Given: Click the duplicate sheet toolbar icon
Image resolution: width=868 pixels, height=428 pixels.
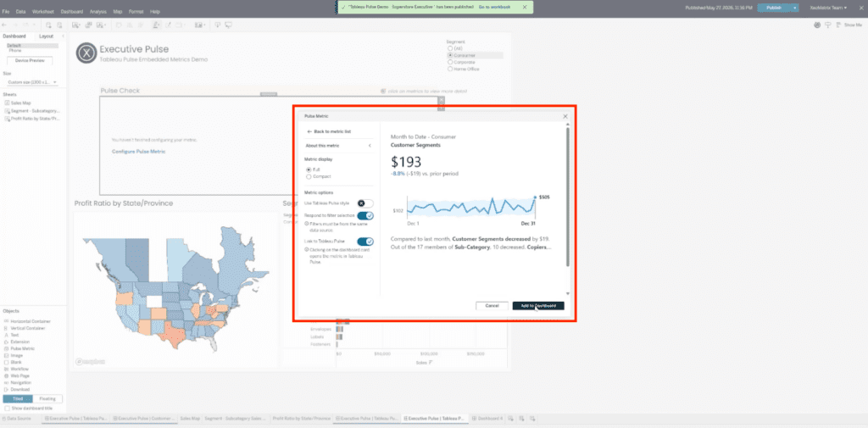Looking at the screenshot, I should (x=88, y=25).
